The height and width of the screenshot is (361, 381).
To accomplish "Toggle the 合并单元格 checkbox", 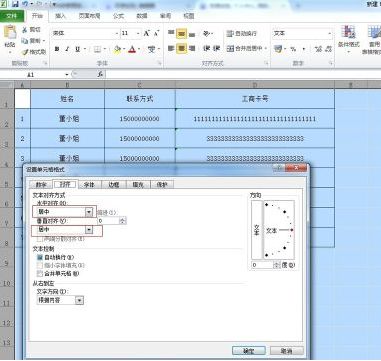I will [x=40, y=274].
